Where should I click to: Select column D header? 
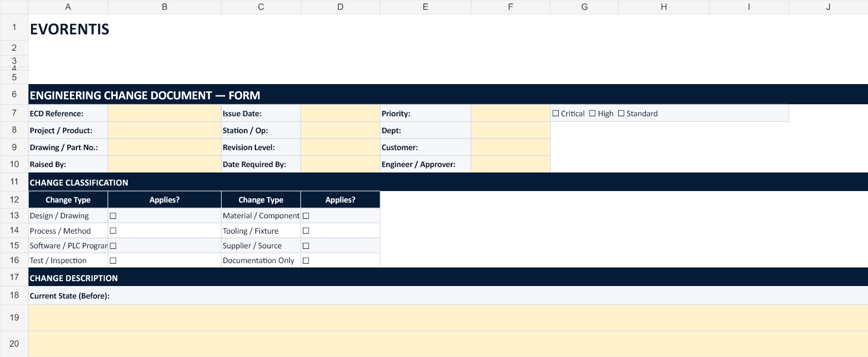pos(340,7)
